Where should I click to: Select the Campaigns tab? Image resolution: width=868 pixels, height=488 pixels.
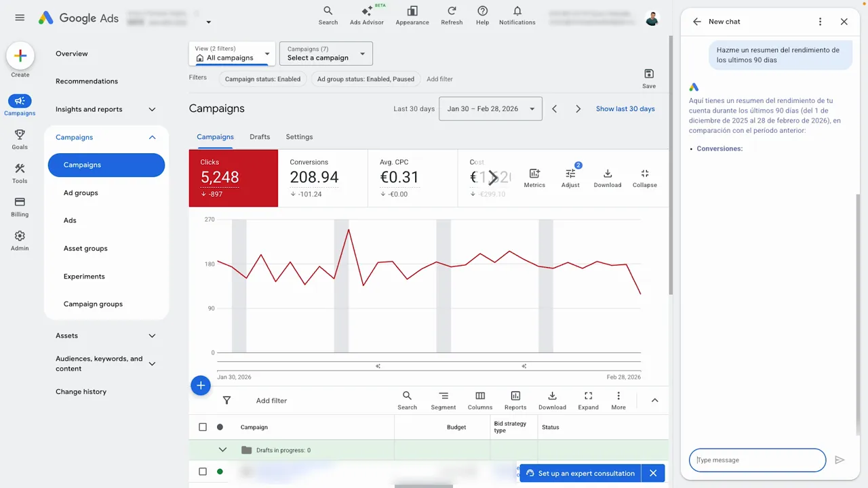point(215,137)
